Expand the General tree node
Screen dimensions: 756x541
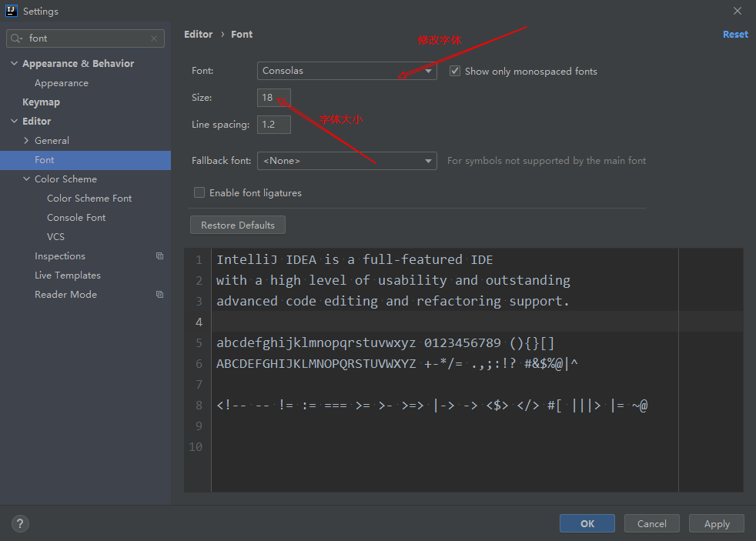[27, 141]
